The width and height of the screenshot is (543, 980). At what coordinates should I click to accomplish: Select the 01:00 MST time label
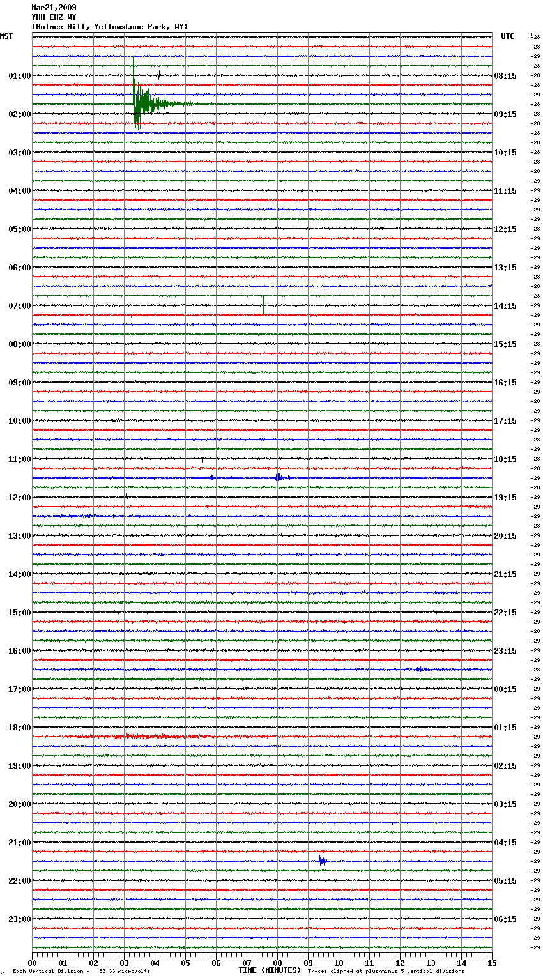(20, 76)
